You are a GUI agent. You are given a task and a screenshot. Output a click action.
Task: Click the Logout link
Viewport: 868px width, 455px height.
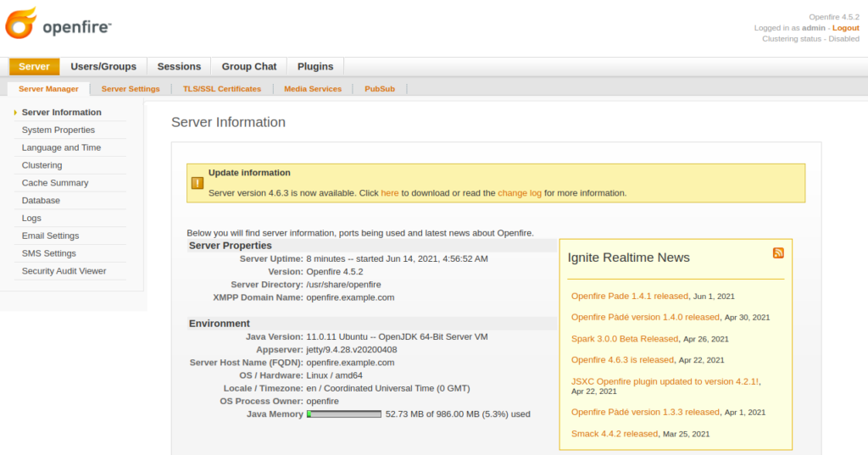tap(846, 28)
